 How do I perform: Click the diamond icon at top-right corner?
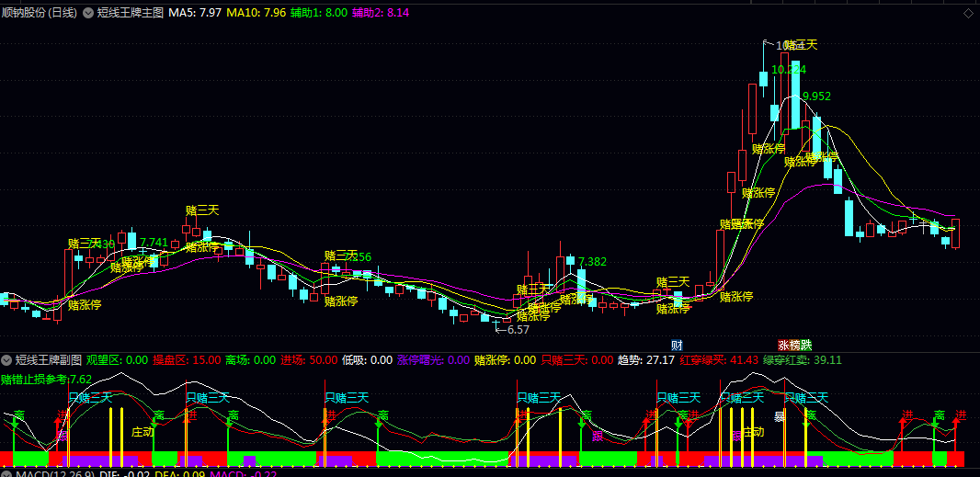pyautogui.click(x=968, y=13)
